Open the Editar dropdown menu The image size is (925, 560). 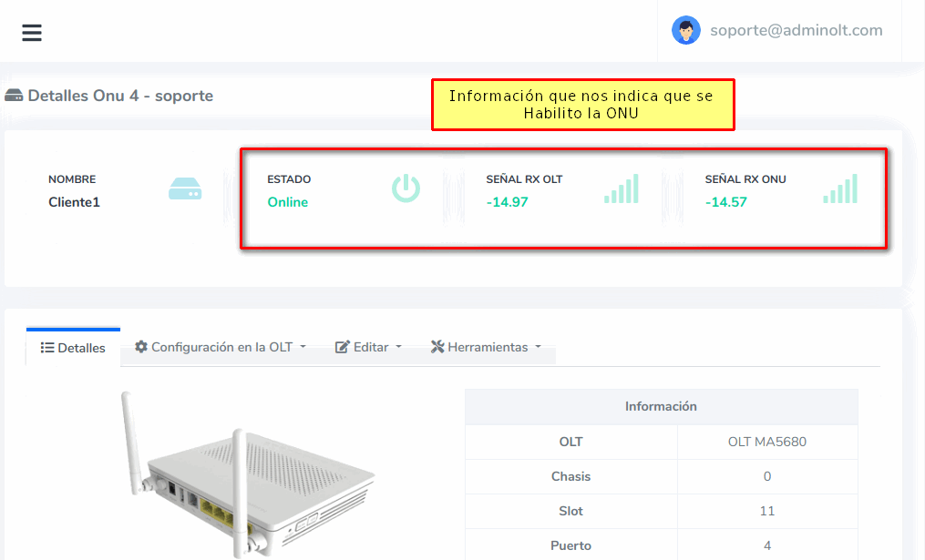coord(368,347)
